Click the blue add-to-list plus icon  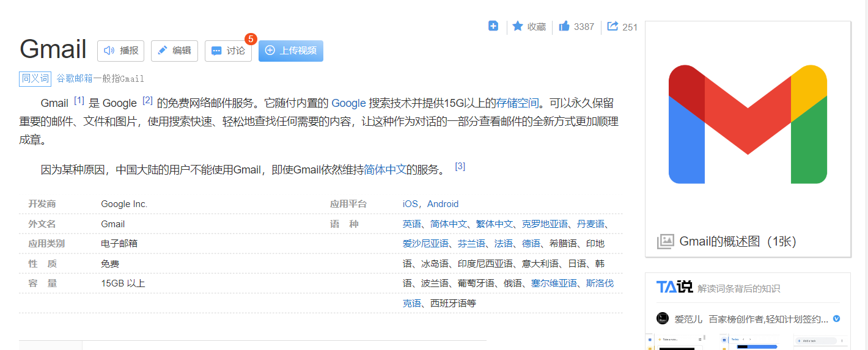[x=493, y=26]
